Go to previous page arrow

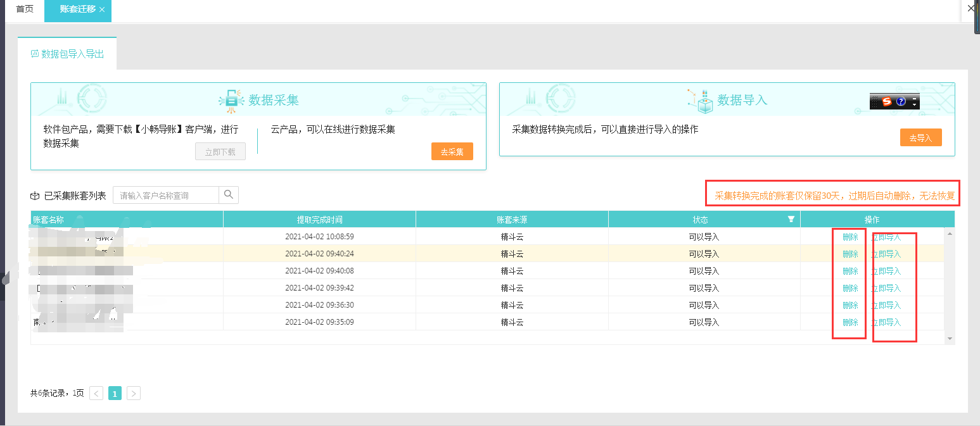pyautogui.click(x=96, y=393)
